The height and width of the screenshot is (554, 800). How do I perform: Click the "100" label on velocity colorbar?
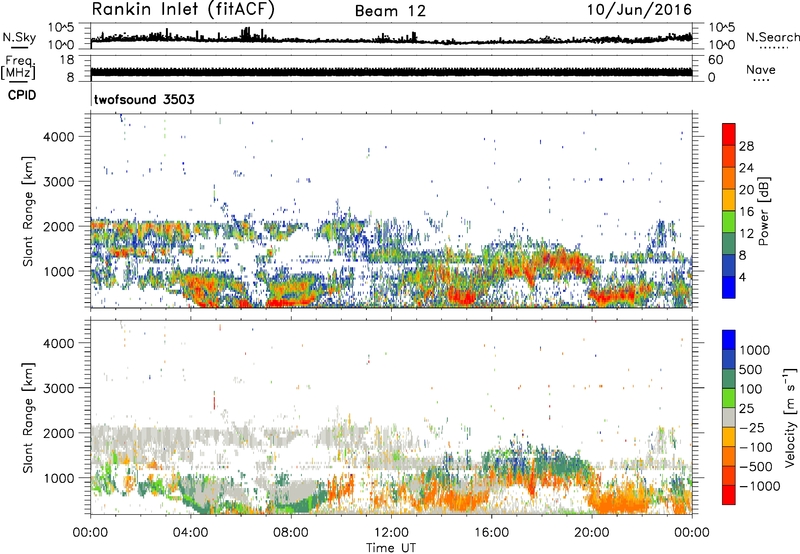coord(751,389)
